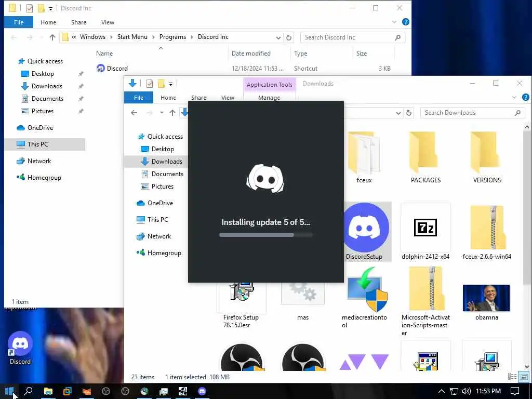Screen dimensions: 532x399
Task: Open the Discord desktop shortcut
Action: (x=20, y=348)
